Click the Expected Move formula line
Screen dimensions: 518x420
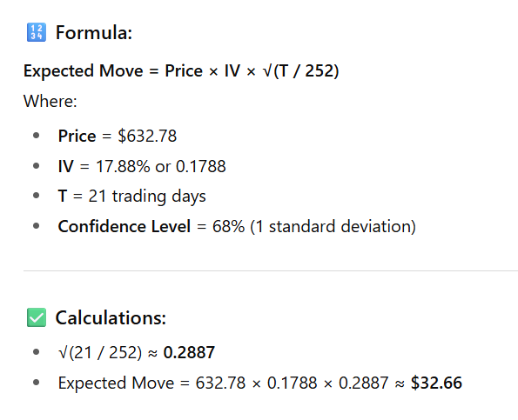[x=181, y=71]
